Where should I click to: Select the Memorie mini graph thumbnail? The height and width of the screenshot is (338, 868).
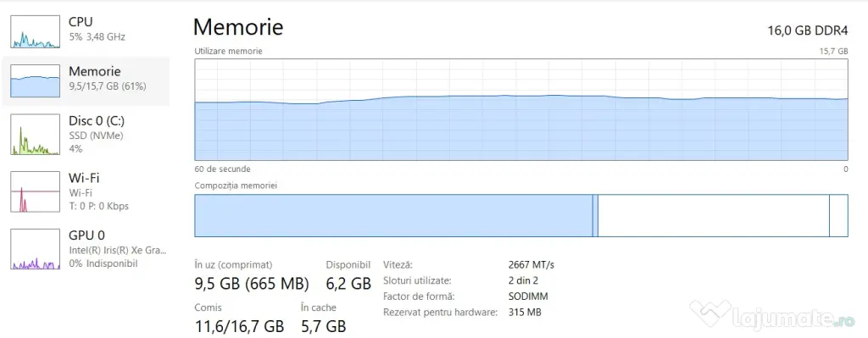click(36, 80)
